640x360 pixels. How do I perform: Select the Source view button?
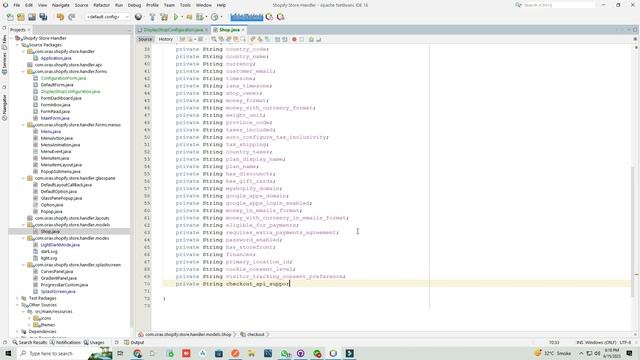(x=145, y=39)
